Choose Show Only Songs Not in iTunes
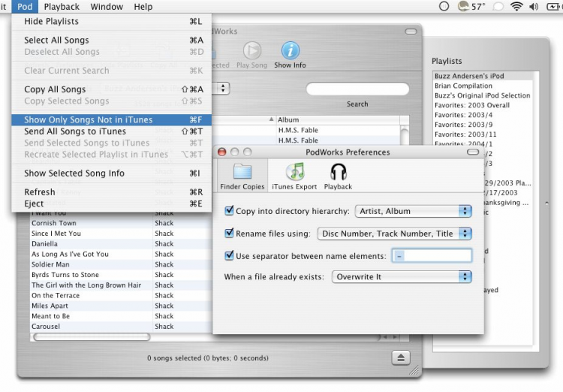Image resolution: width=563 pixels, height=392 pixels. pyautogui.click(x=112, y=119)
